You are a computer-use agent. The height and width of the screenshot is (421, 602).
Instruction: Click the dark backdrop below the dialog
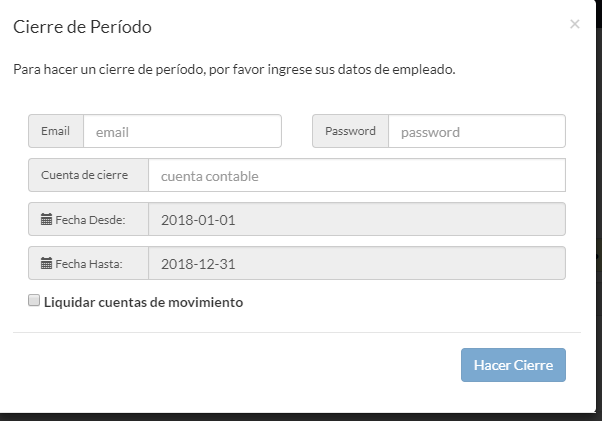pyautogui.click(x=299, y=417)
